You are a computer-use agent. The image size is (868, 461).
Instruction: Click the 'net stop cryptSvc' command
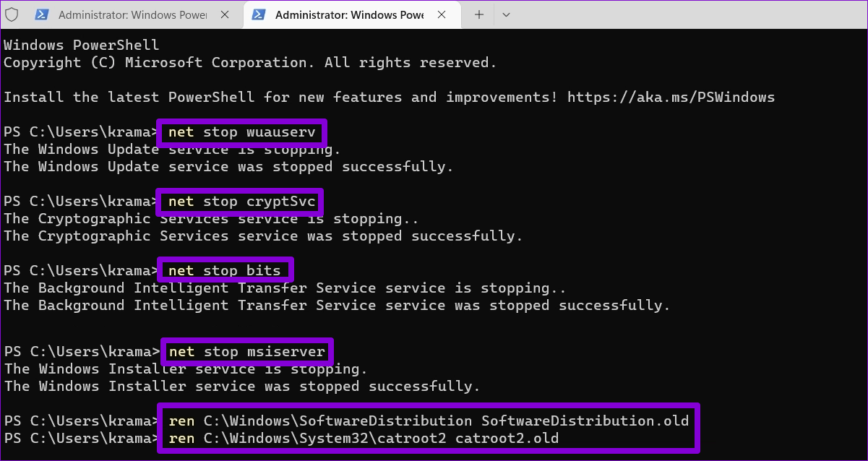242,202
